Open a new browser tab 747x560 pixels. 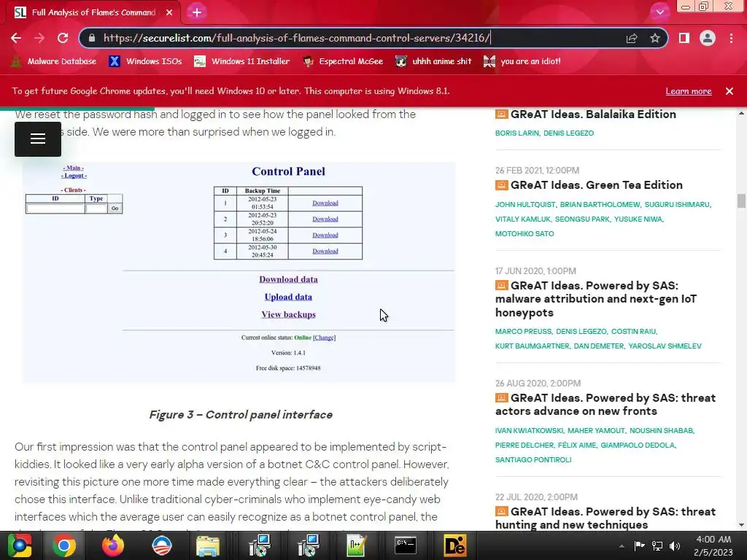(x=197, y=12)
